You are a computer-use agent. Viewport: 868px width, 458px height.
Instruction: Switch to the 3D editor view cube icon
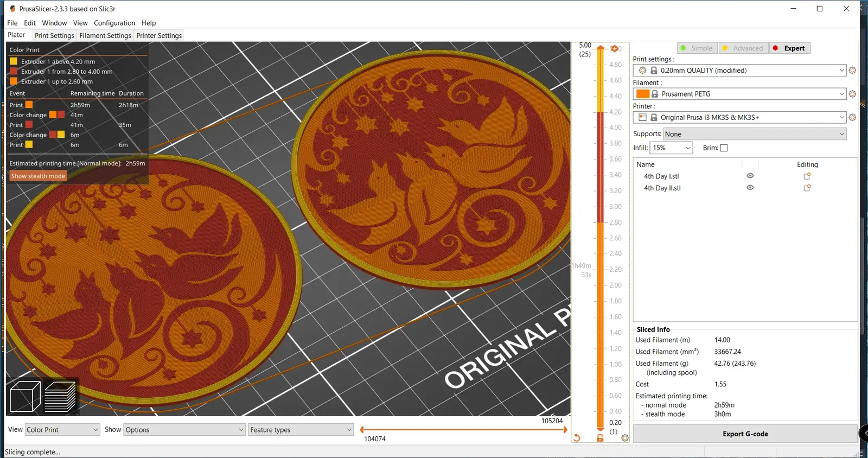coord(25,396)
